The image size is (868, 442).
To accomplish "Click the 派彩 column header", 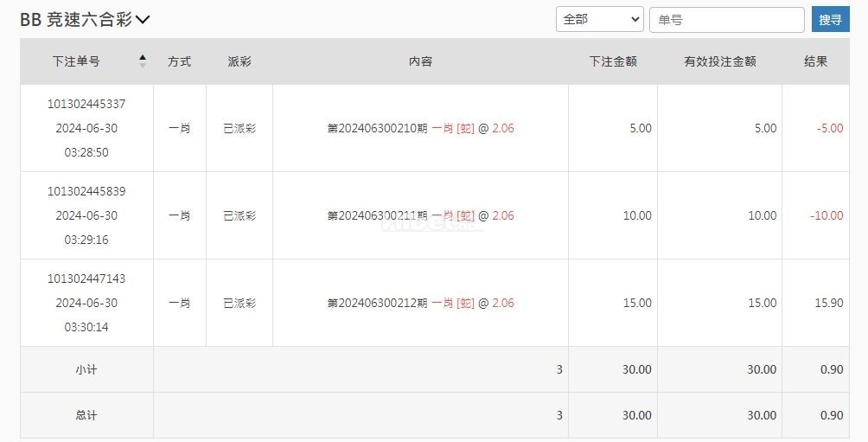I will (x=239, y=61).
